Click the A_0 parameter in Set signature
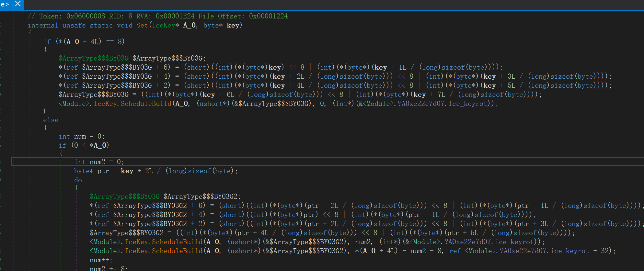Screen dimensions: 644x271 (x=190, y=25)
